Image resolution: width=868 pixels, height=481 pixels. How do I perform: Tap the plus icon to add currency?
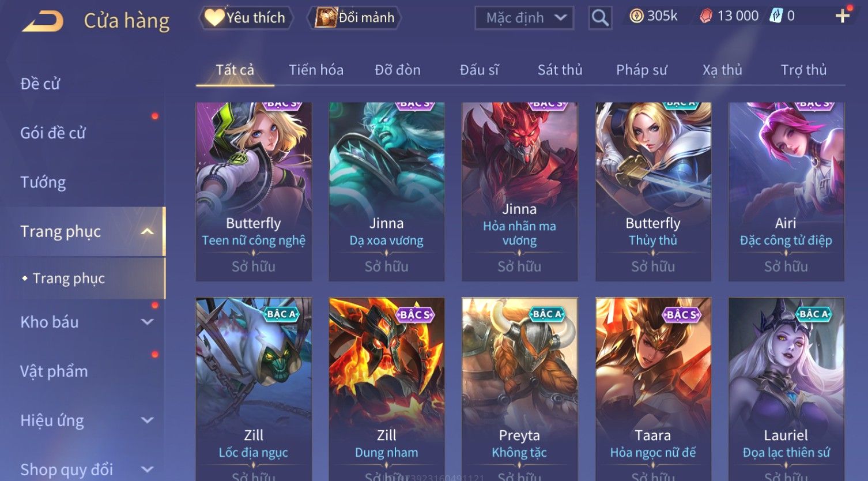[842, 16]
